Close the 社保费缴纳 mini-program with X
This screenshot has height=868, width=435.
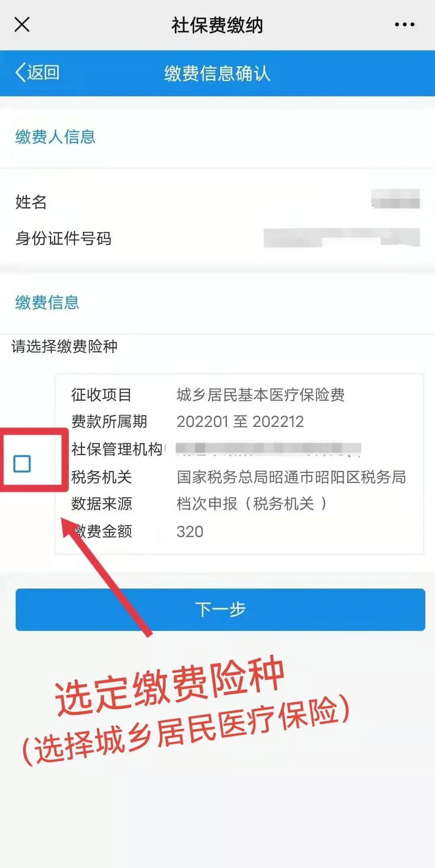click(x=22, y=25)
